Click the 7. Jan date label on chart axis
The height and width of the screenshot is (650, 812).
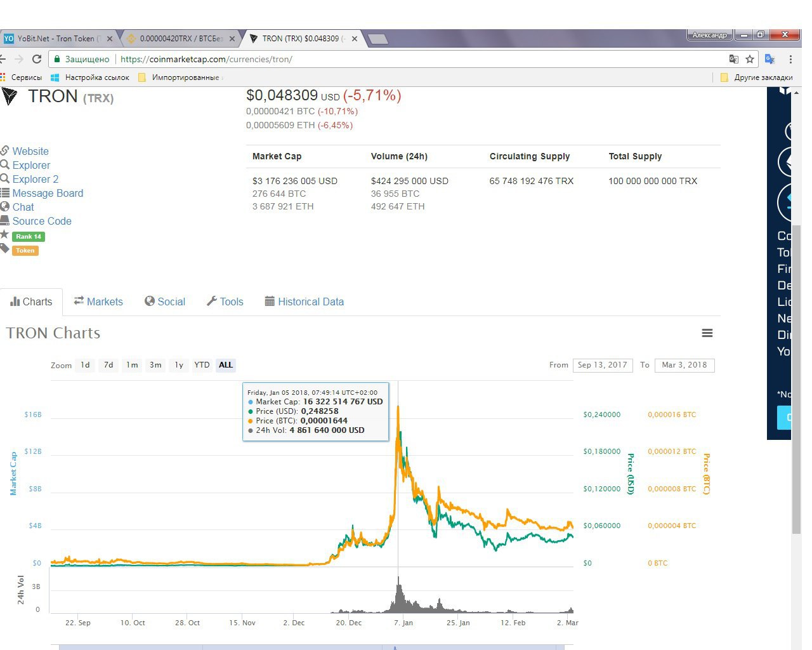pos(403,623)
